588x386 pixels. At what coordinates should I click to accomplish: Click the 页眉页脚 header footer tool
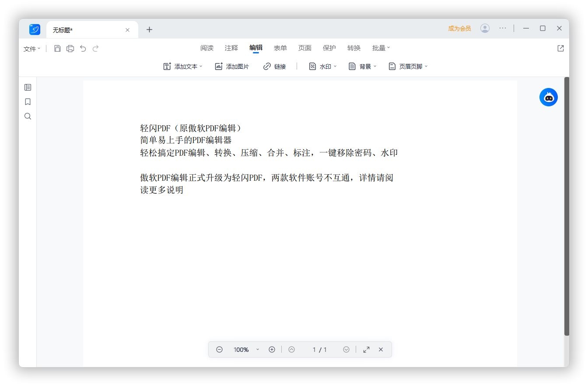pyautogui.click(x=406, y=67)
